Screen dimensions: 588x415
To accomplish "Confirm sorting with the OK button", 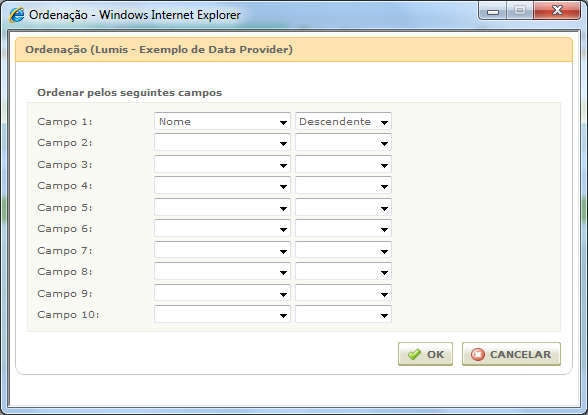I will pyautogui.click(x=425, y=354).
